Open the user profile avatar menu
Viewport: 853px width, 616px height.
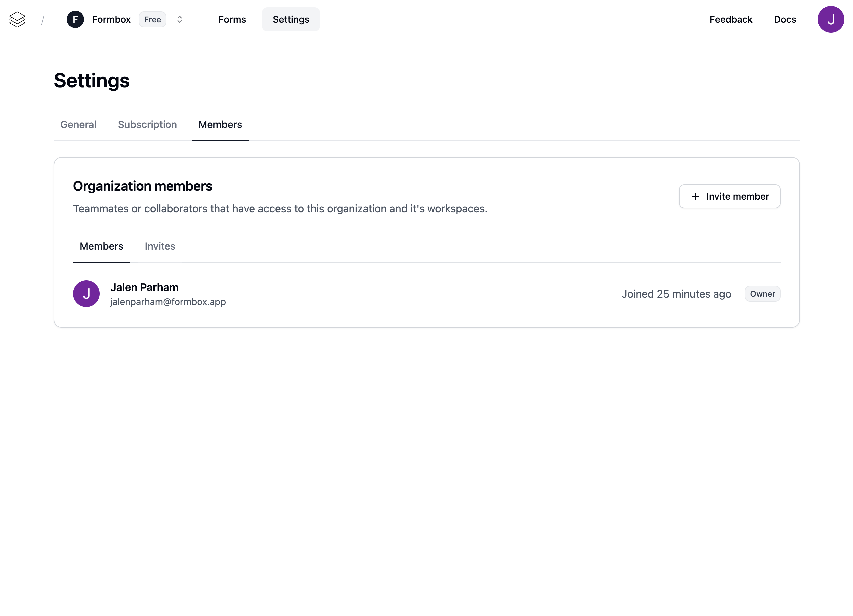click(x=830, y=20)
